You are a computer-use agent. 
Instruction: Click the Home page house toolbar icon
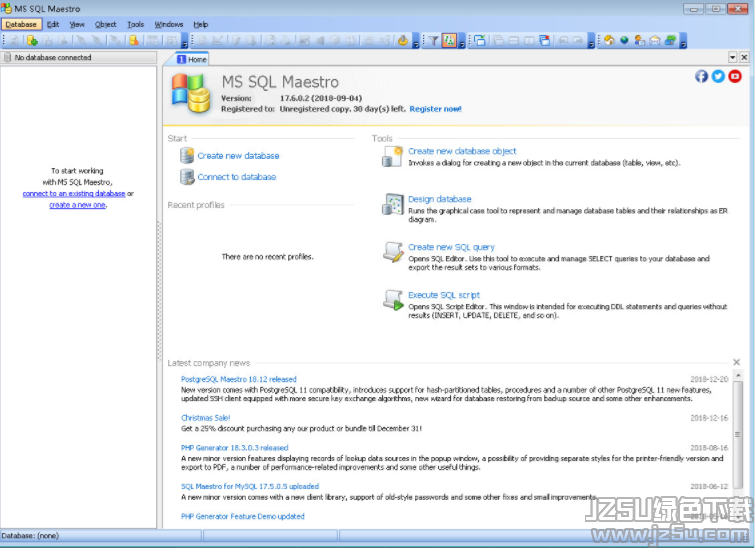point(609,40)
